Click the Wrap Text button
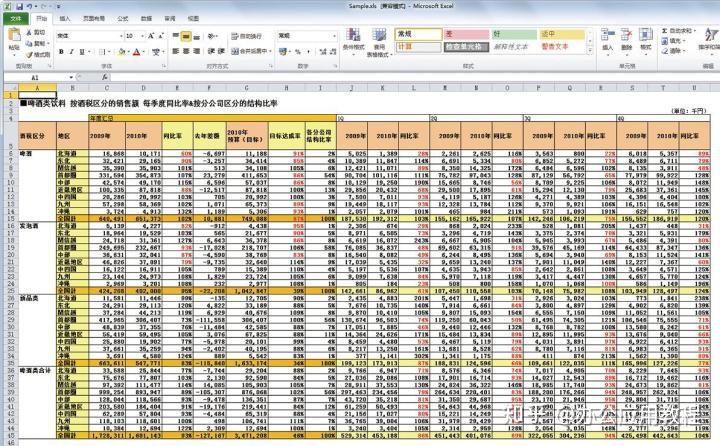The height and width of the screenshot is (446, 720). (246, 36)
